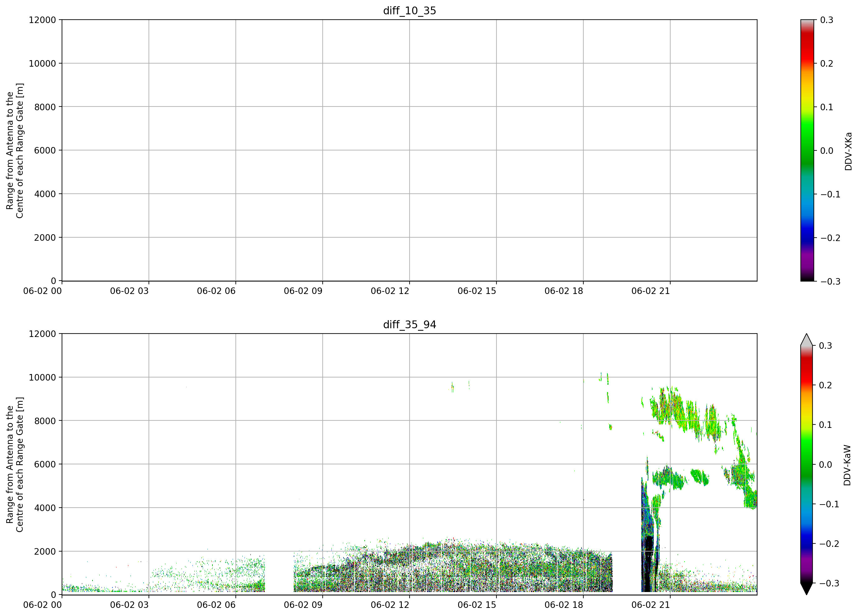The height and width of the screenshot is (616, 859).
Task: Click the 8000 y-tick in diff_10_35
Action: pyautogui.click(x=45, y=107)
